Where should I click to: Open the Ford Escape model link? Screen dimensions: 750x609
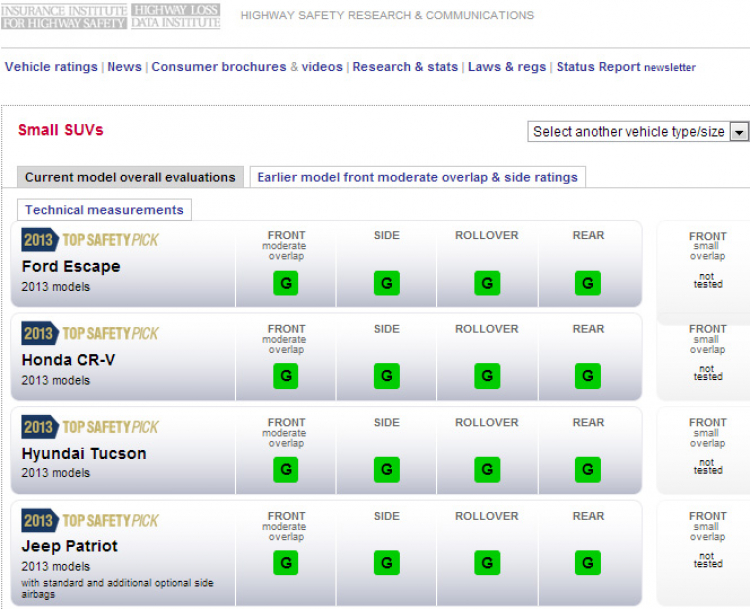tap(71, 266)
